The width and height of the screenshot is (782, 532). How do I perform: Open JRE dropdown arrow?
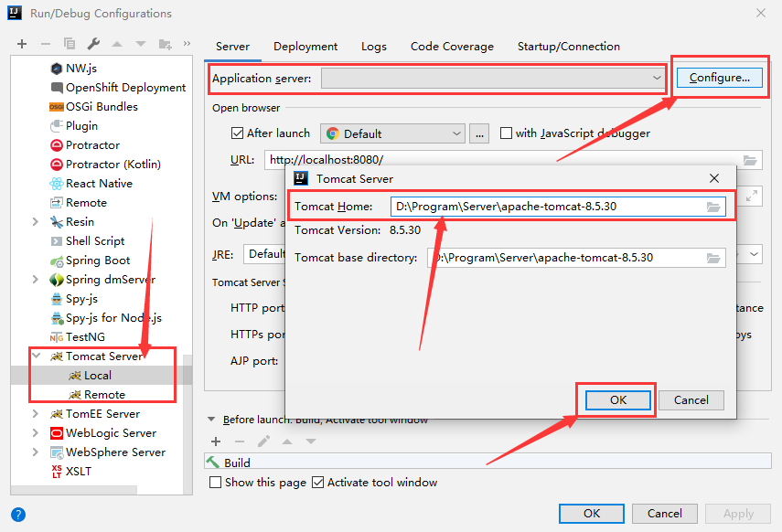pyautogui.click(x=754, y=254)
